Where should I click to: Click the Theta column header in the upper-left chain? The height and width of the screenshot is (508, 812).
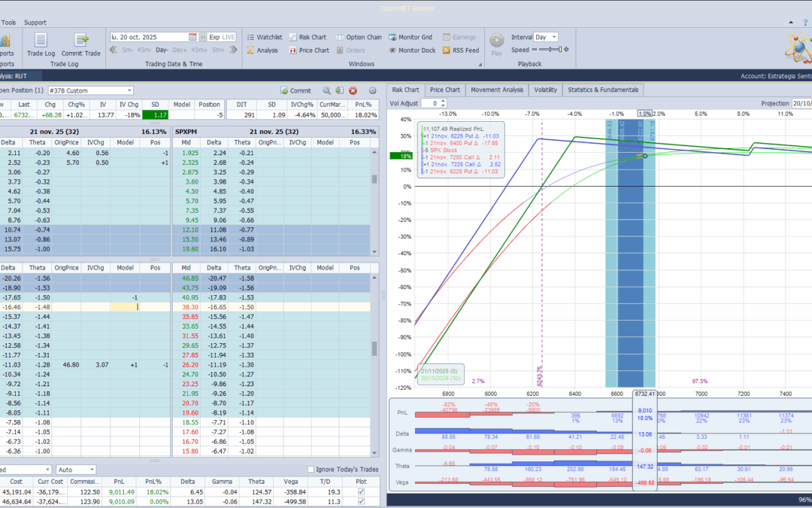38,142
